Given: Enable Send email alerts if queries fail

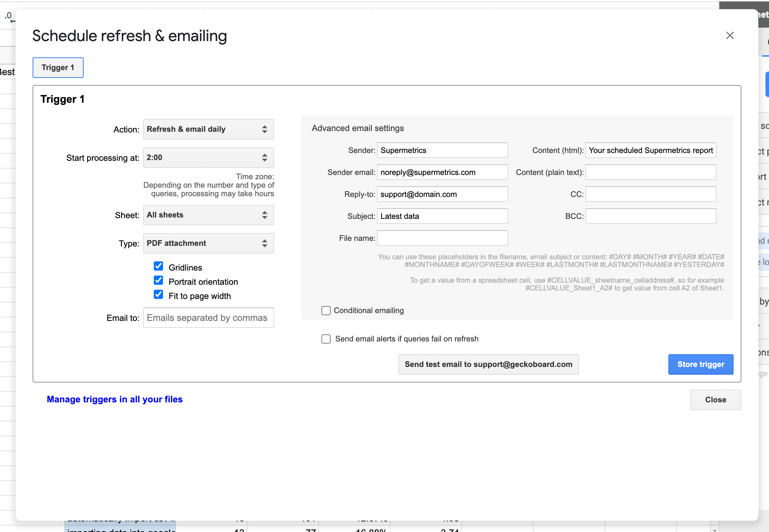Looking at the screenshot, I should tap(325, 339).
